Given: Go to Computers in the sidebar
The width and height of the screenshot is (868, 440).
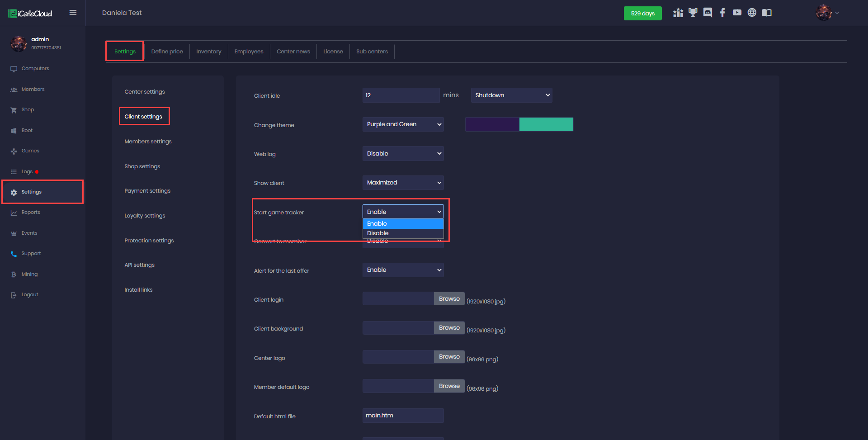Looking at the screenshot, I should (x=35, y=69).
